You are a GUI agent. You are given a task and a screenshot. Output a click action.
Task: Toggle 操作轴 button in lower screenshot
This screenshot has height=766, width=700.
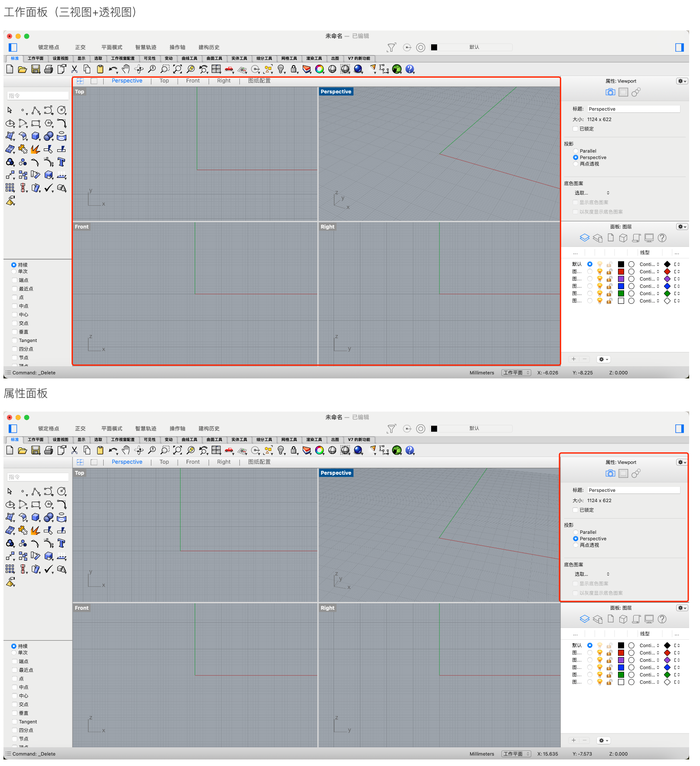click(x=177, y=429)
